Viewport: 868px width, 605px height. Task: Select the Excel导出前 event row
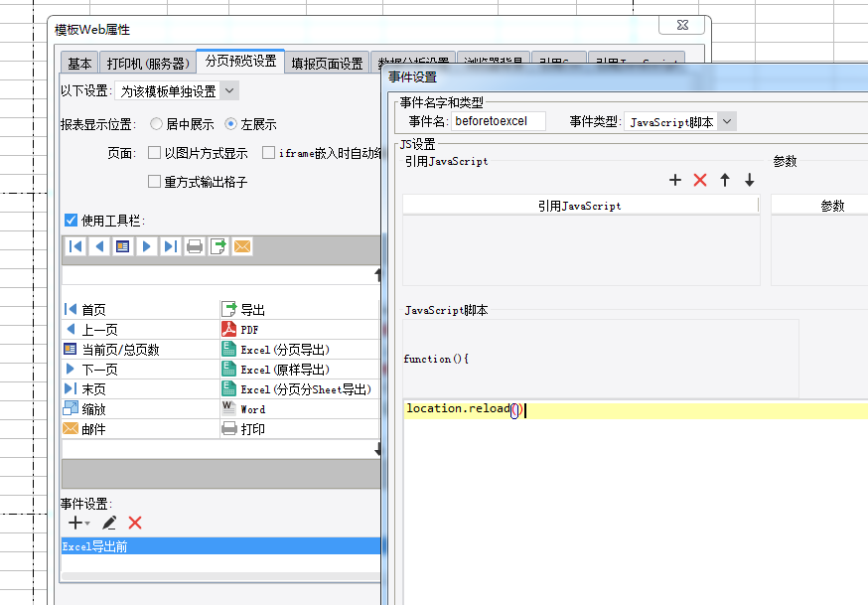[x=221, y=546]
